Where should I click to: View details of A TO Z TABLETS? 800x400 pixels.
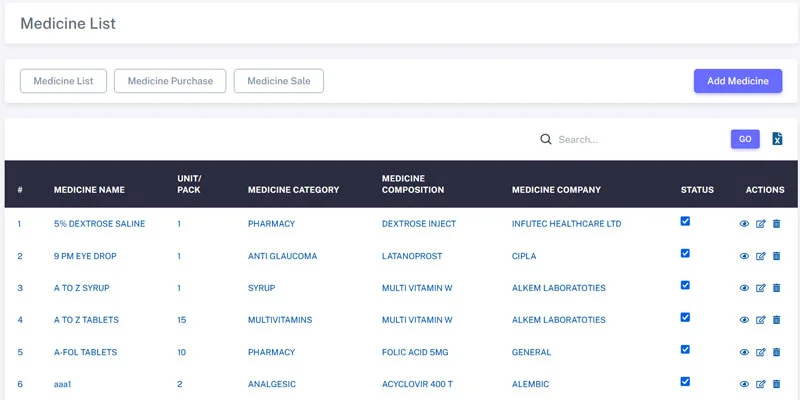(x=744, y=320)
